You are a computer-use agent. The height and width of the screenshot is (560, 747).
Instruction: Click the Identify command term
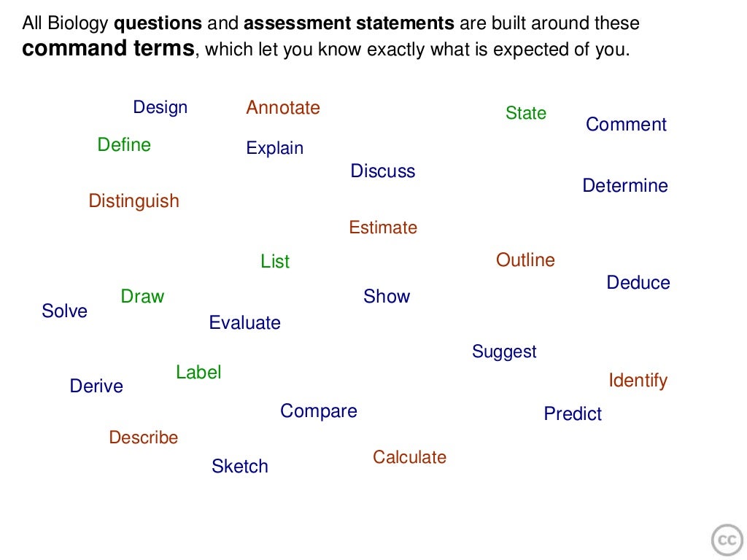tap(638, 381)
